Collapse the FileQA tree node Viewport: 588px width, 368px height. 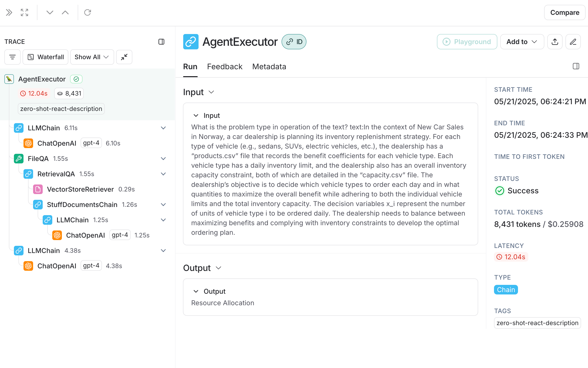(x=164, y=159)
